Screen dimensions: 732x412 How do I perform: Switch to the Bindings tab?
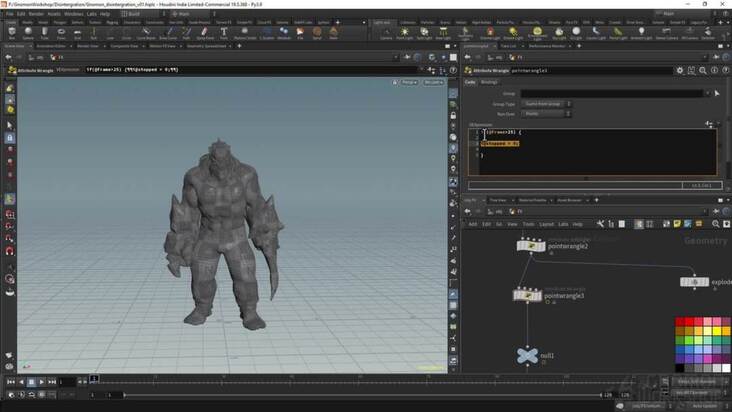(x=489, y=82)
